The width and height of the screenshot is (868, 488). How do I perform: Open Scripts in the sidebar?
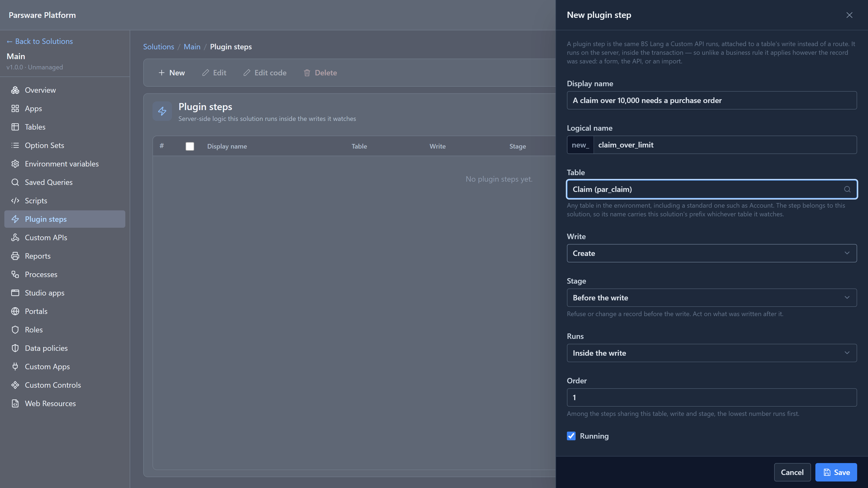click(65, 201)
